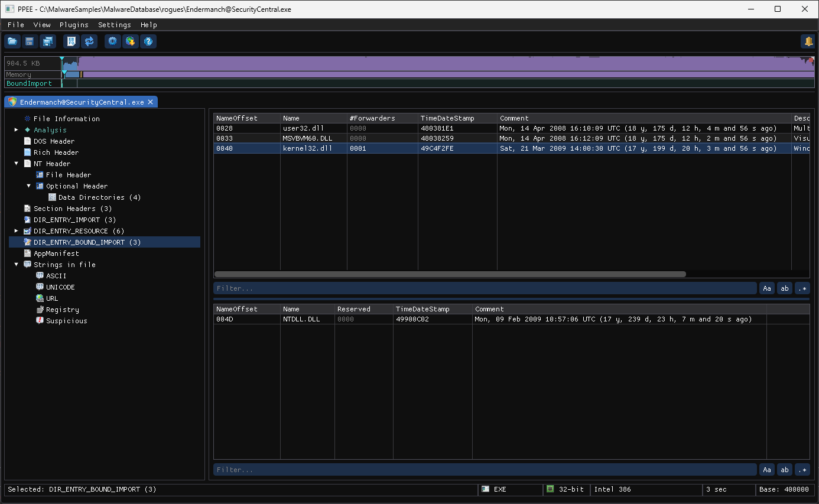Expand the Analysis tree node

pos(17,130)
